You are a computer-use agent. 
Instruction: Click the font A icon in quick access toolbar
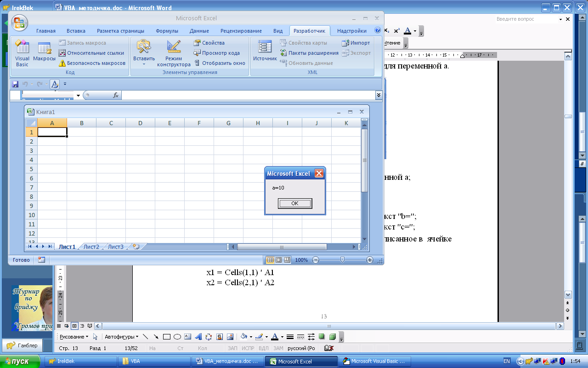(55, 84)
